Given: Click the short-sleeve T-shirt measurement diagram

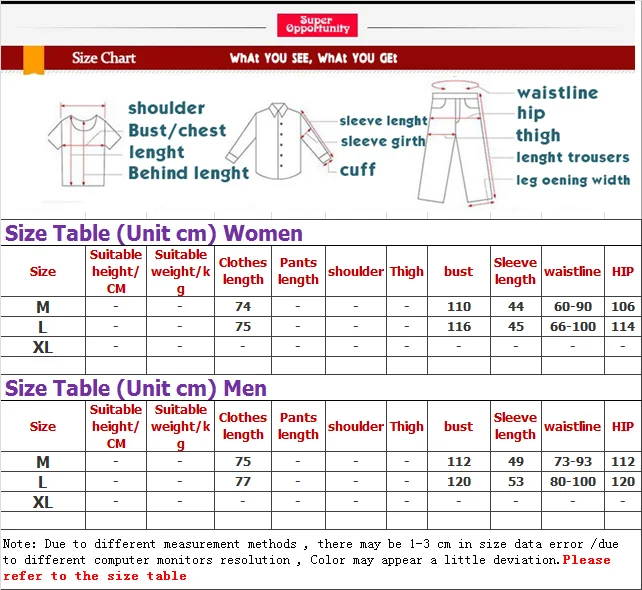Looking at the screenshot, I should tap(84, 145).
